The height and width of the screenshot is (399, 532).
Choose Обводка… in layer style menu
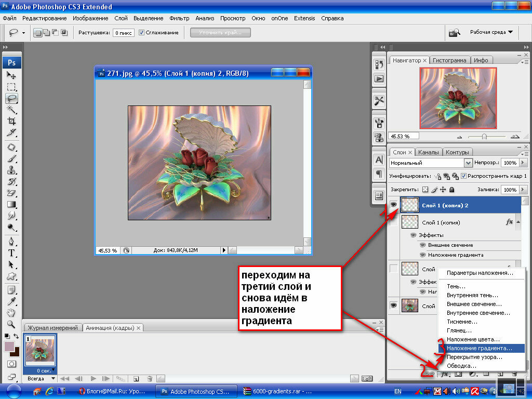(461, 366)
